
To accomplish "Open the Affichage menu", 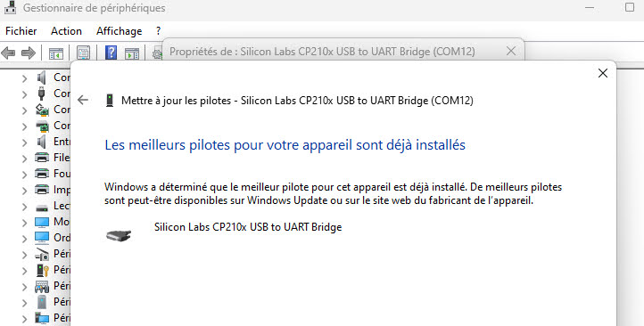I will 120,31.
